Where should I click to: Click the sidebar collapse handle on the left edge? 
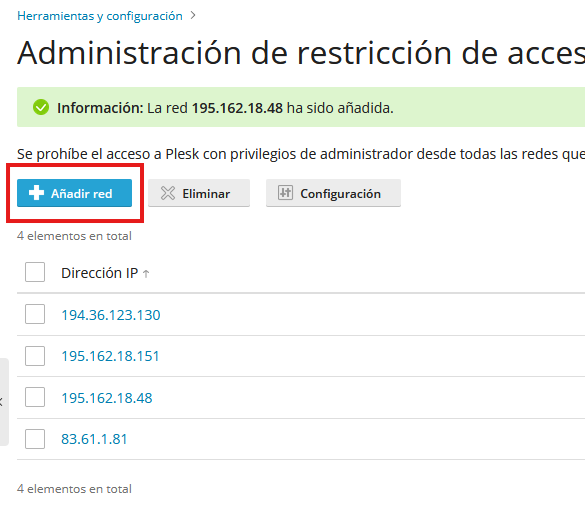tap(4, 402)
